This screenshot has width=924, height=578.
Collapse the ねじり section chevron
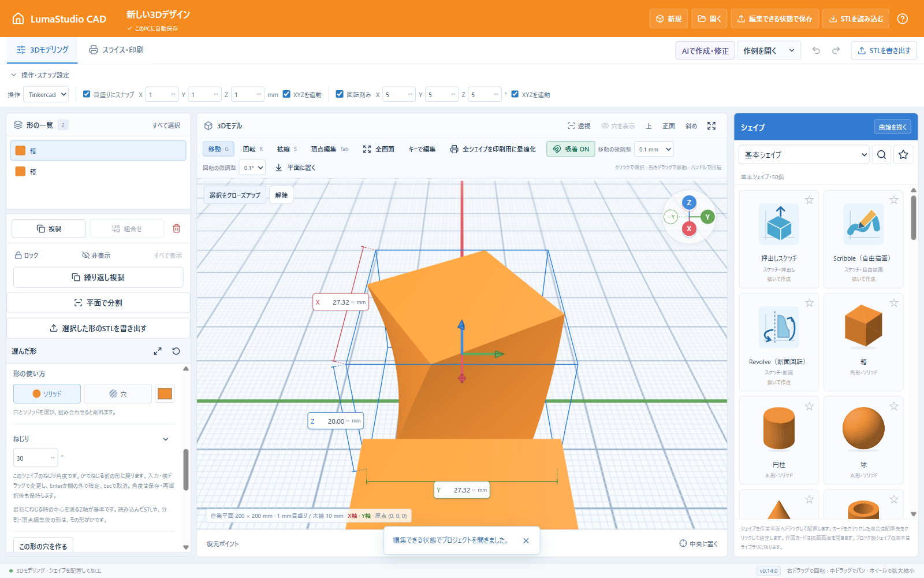click(x=166, y=439)
